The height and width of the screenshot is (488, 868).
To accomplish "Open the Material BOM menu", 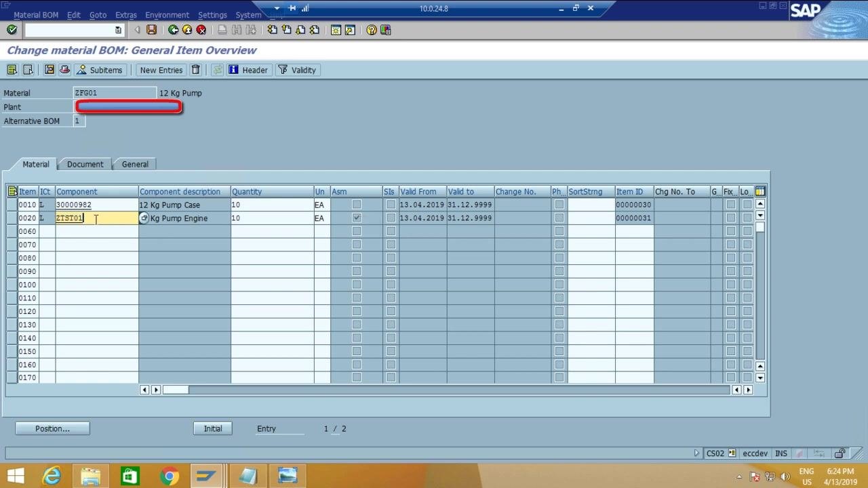I will pos(36,15).
